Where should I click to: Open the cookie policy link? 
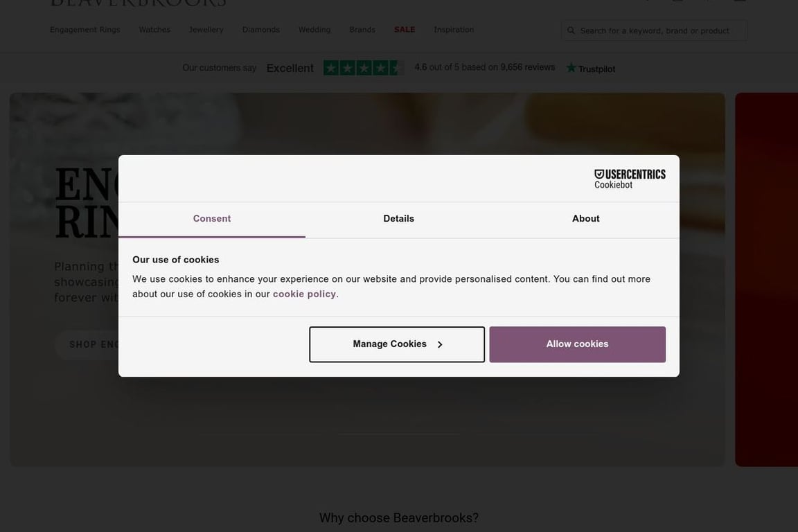304,294
